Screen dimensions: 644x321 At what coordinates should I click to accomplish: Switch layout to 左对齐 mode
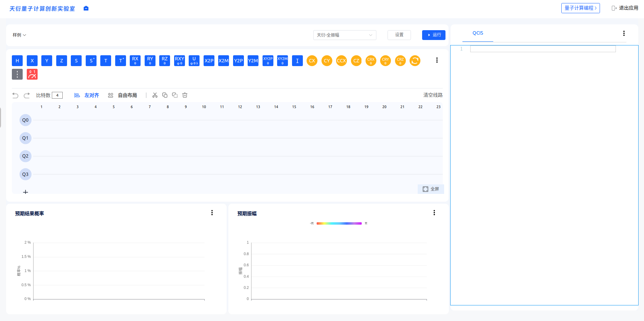pyautogui.click(x=87, y=95)
